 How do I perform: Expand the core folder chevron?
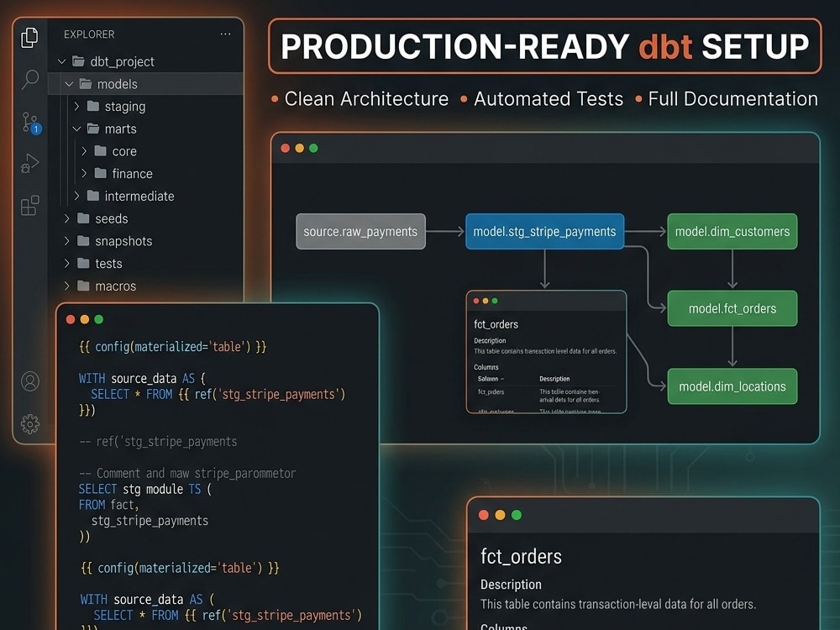tap(84, 151)
